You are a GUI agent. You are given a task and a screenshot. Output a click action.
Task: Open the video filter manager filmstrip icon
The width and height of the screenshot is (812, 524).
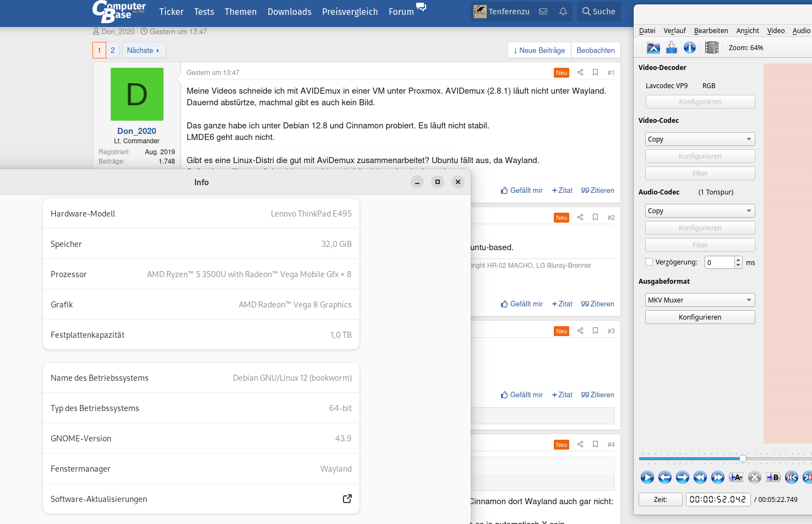[x=712, y=48]
